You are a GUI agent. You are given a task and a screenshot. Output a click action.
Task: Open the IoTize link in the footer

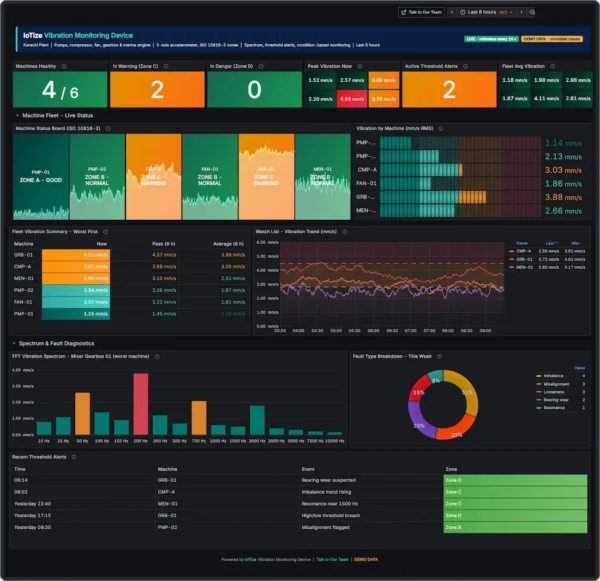coord(250,560)
